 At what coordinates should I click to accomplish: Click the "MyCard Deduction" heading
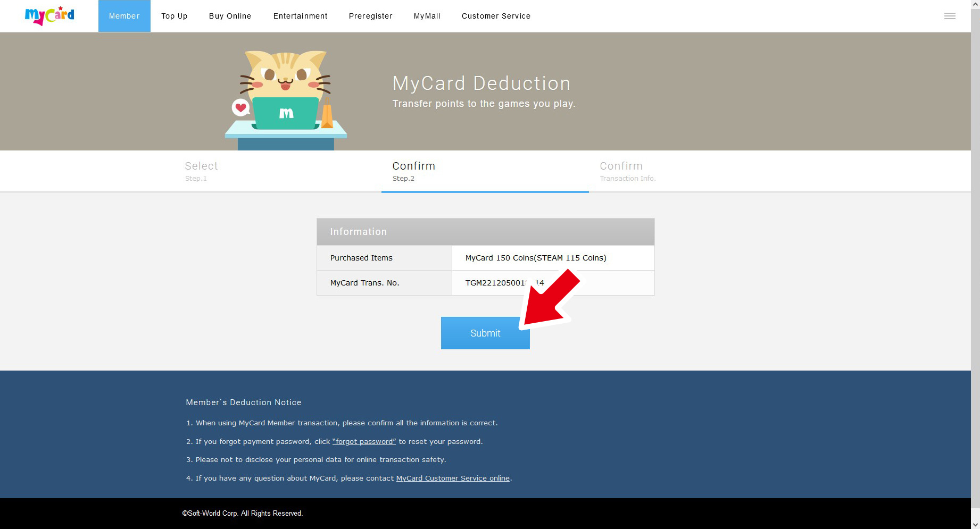[x=481, y=83]
